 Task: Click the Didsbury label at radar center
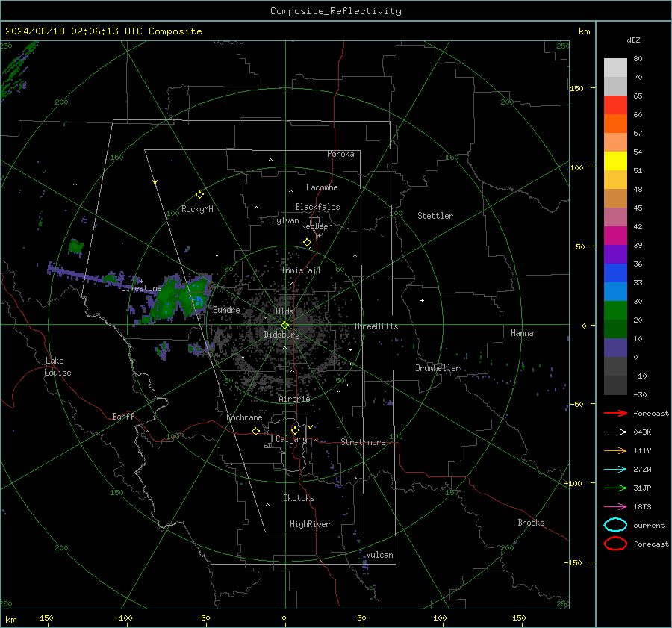pyautogui.click(x=281, y=335)
